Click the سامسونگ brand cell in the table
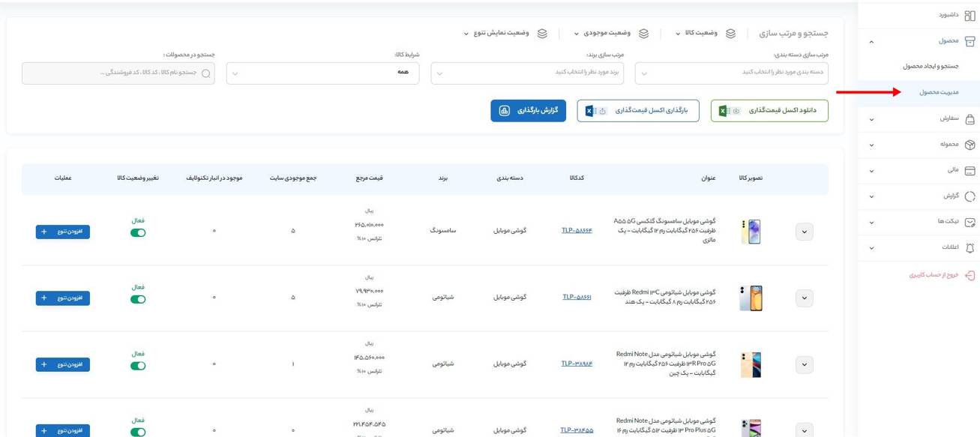This screenshot has width=980, height=437. pyautogui.click(x=442, y=231)
